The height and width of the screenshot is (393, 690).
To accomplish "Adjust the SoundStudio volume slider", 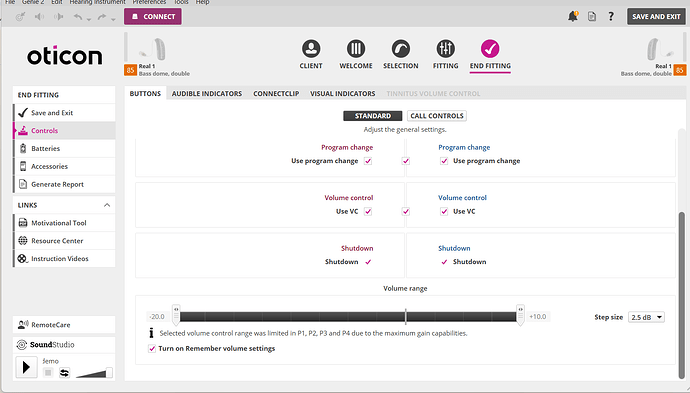I will point(94,373).
